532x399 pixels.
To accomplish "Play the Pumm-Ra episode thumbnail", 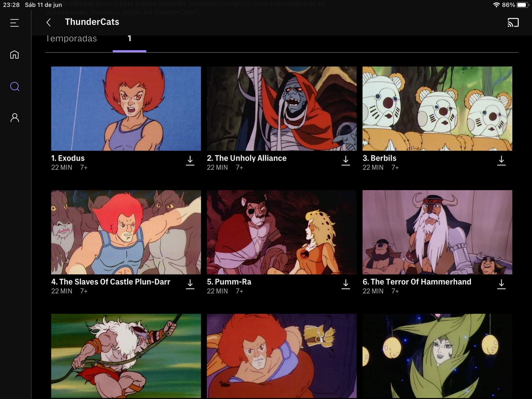I will click(282, 232).
